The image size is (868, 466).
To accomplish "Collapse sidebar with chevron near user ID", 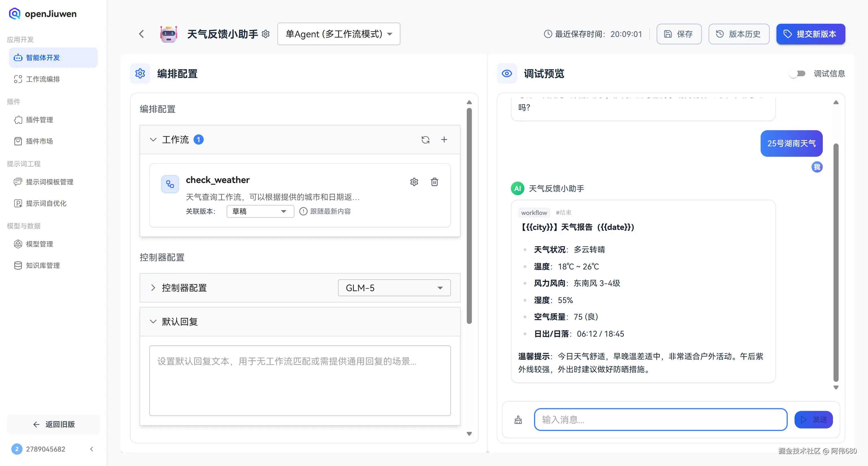I will coord(92,449).
